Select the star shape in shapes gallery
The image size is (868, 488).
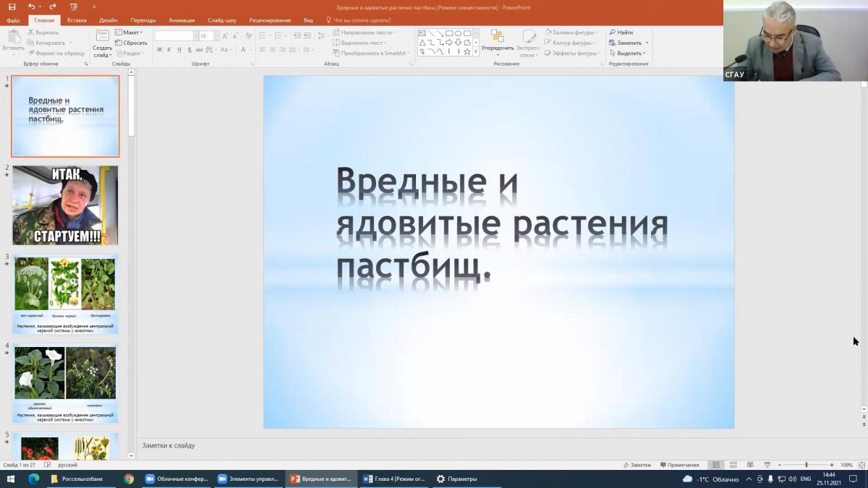click(467, 51)
